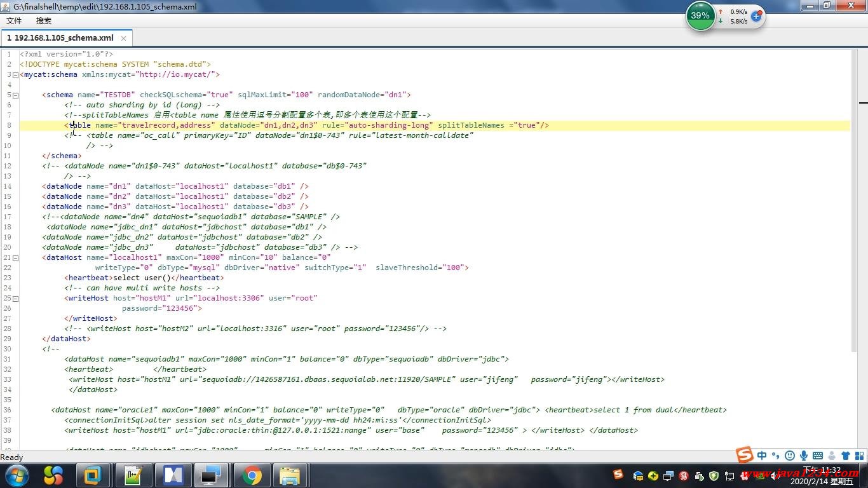Click the green shield security tray icon
The height and width of the screenshot is (488, 868).
click(714, 475)
